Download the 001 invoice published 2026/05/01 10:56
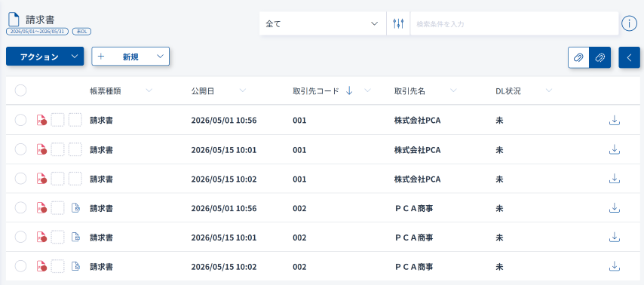This screenshot has width=644, height=285. tap(614, 121)
